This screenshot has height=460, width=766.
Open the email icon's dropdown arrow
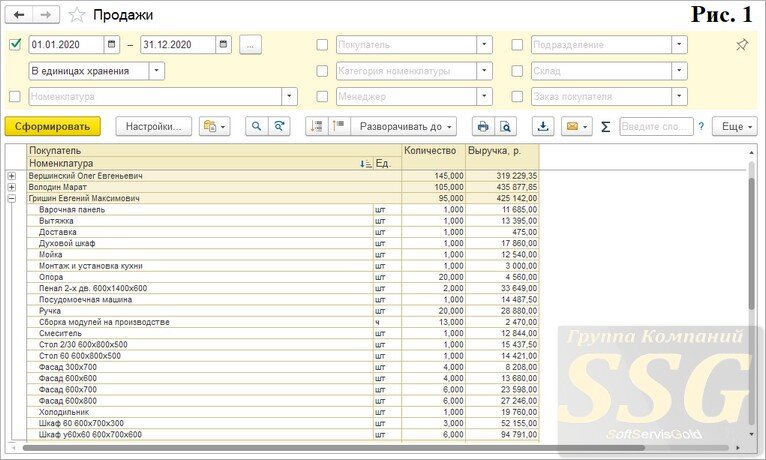click(586, 127)
